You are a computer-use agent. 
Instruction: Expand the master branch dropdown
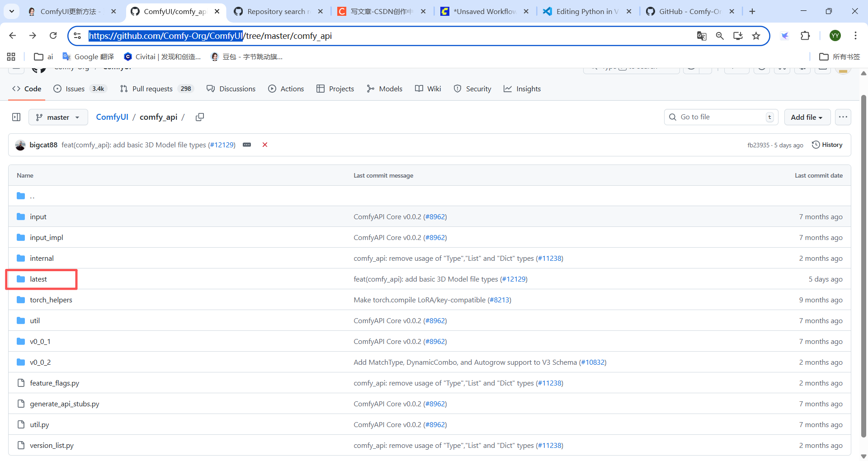pyautogui.click(x=58, y=117)
